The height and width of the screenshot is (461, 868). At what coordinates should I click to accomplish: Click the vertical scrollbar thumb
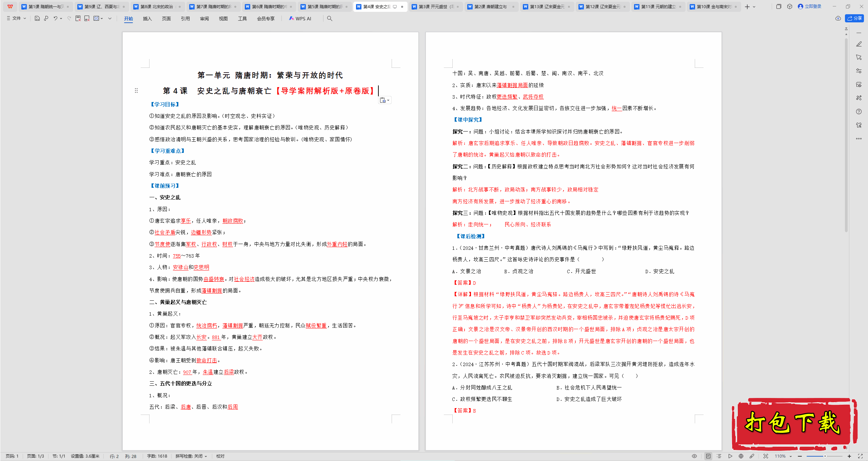(846, 135)
